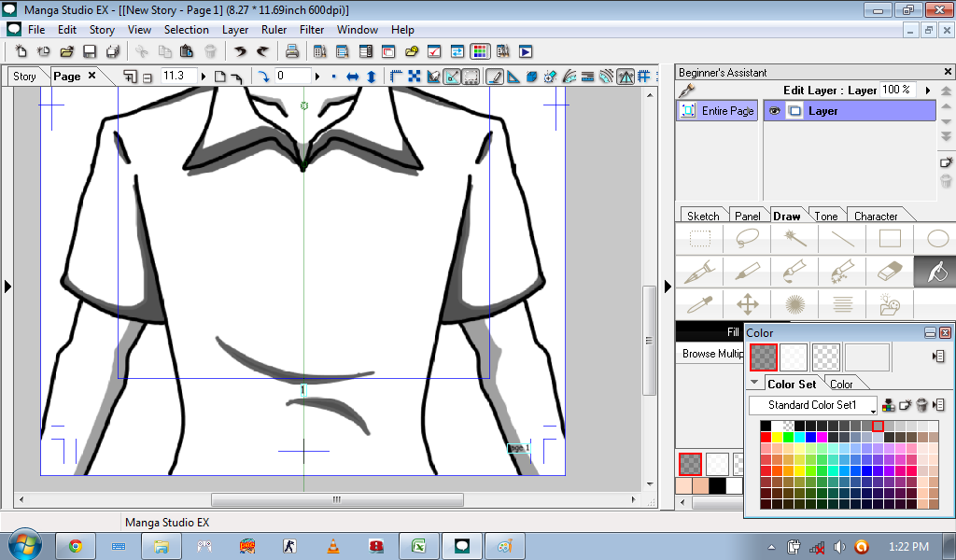Click the Undo arrow in toolbar
The height and width of the screenshot is (560, 956).
[x=241, y=51]
